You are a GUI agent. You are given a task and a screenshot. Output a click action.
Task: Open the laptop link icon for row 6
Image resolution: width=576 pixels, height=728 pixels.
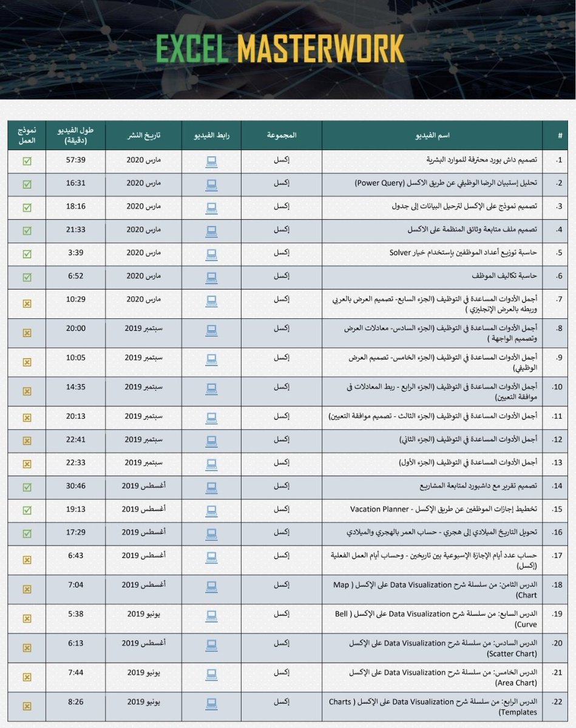[211, 277]
